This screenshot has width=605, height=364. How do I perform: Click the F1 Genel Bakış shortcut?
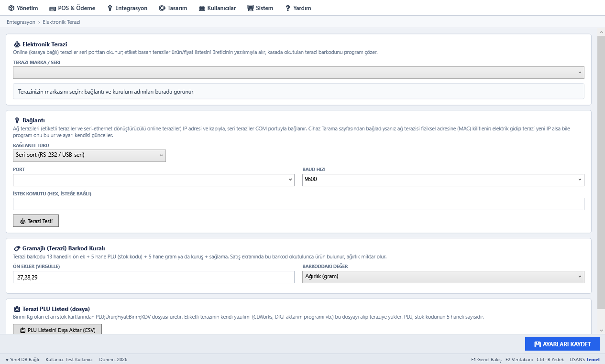pos(486,359)
